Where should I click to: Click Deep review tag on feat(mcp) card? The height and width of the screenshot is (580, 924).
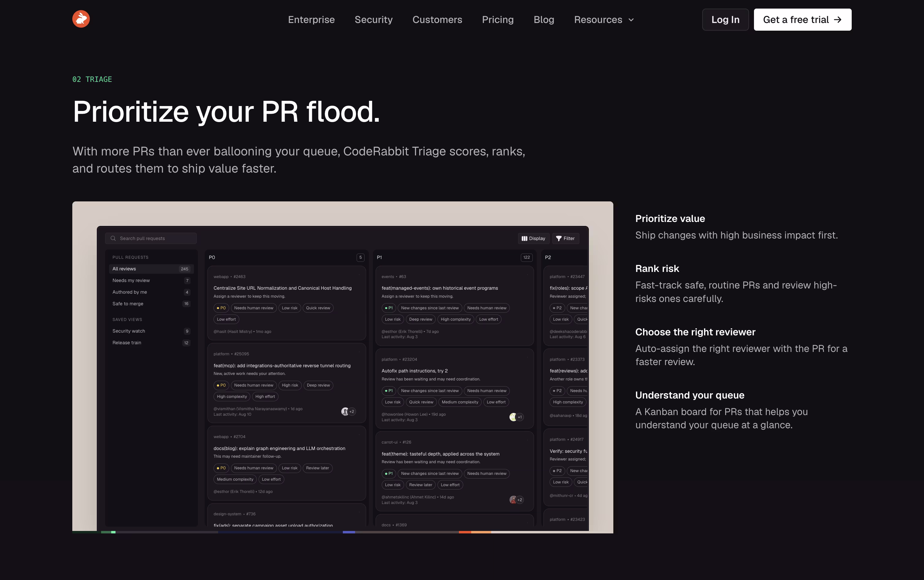click(x=318, y=385)
